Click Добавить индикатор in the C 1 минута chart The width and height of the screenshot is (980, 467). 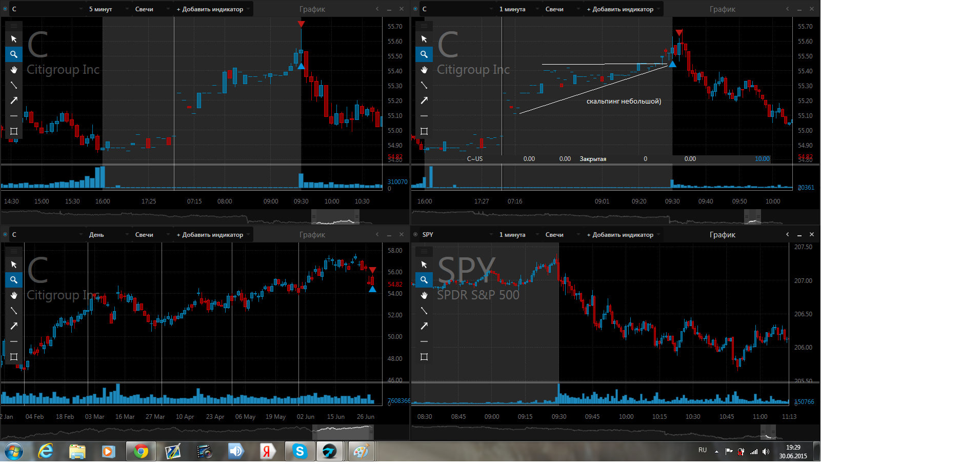[623, 9]
